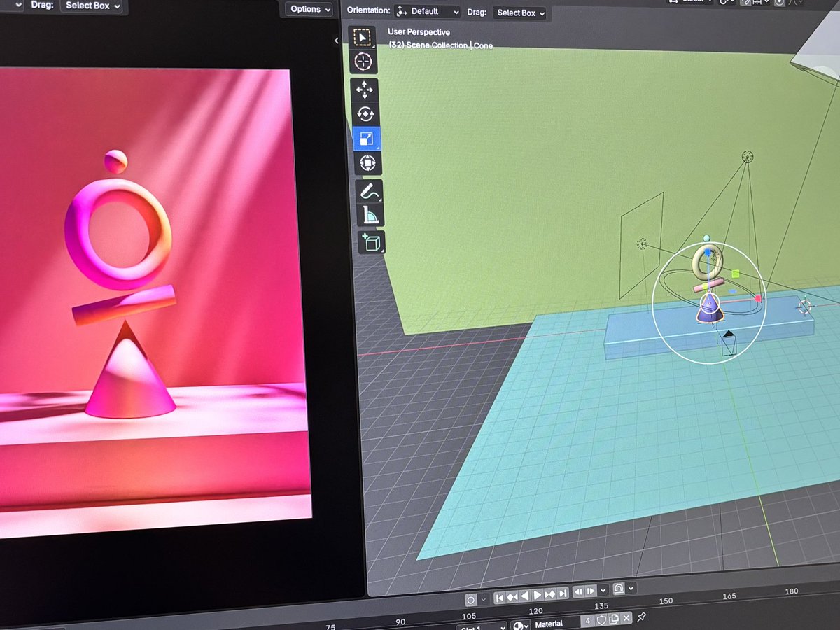Image resolution: width=840 pixels, height=630 pixels.
Task: Jump forward by the time step amount
Action: tap(590, 591)
